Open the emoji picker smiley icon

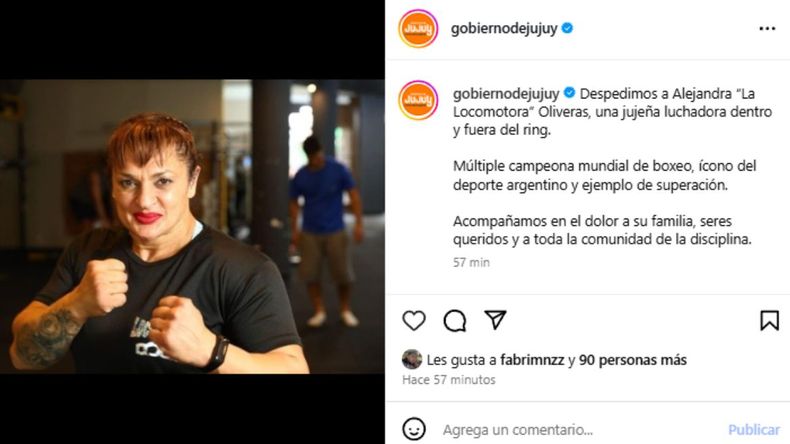(414, 429)
